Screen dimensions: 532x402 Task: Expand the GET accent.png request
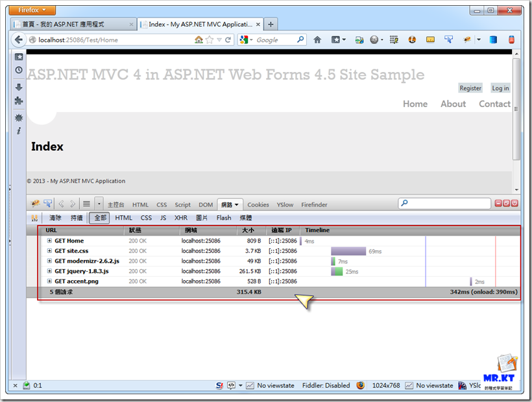[x=49, y=281]
